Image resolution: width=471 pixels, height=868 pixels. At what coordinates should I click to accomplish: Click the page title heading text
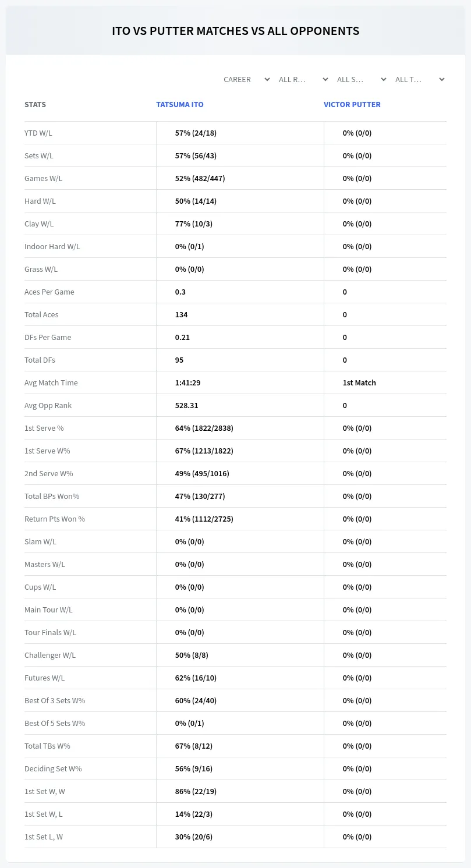tap(236, 31)
